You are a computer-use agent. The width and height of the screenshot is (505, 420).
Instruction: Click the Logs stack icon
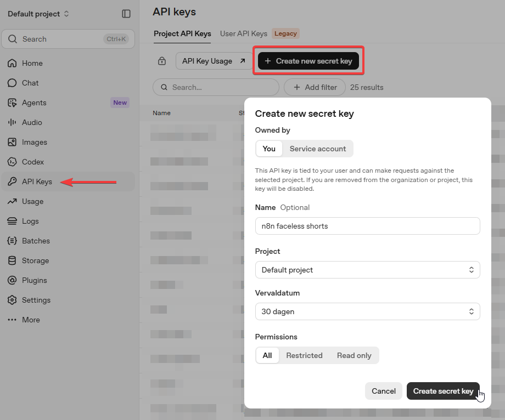point(12,221)
